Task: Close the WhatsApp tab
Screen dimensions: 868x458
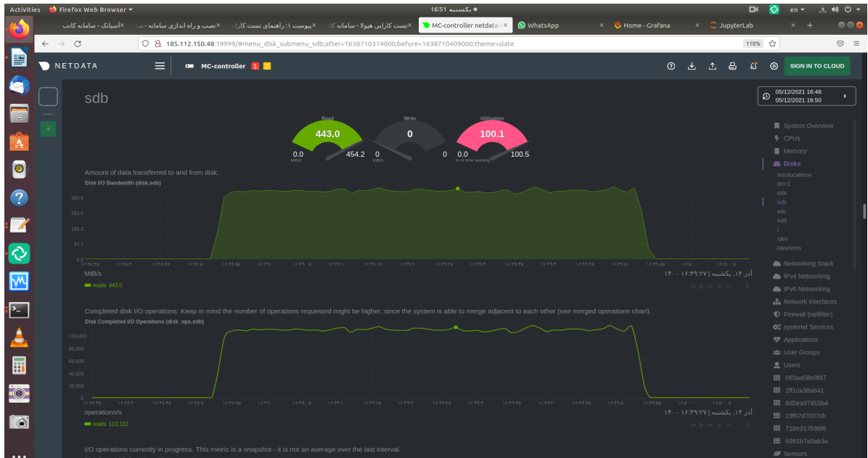Action: [601, 25]
